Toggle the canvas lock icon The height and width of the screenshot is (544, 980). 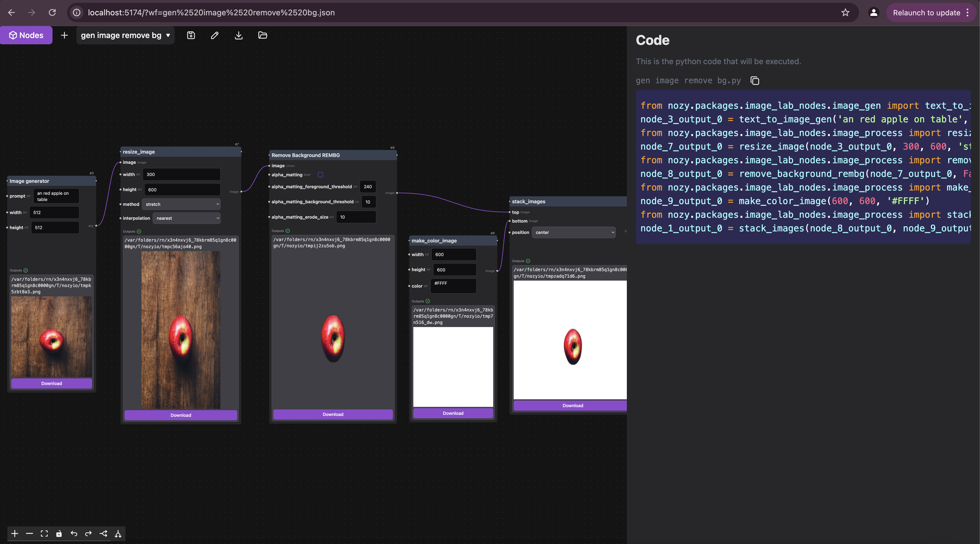tap(59, 534)
